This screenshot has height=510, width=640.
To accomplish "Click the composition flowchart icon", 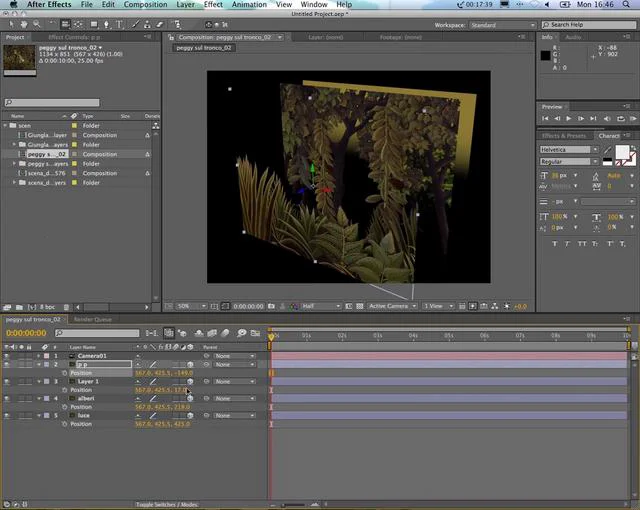I will point(495,306).
